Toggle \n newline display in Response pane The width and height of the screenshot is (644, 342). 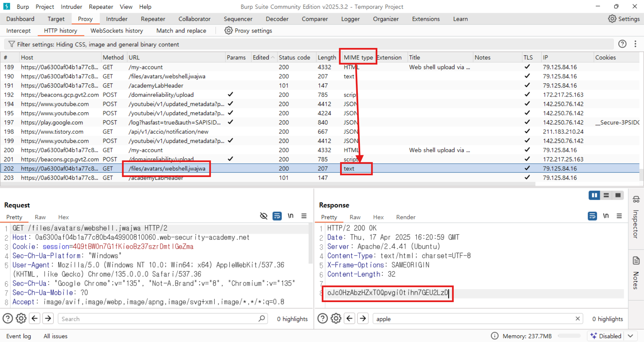click(x=606, y=216)
